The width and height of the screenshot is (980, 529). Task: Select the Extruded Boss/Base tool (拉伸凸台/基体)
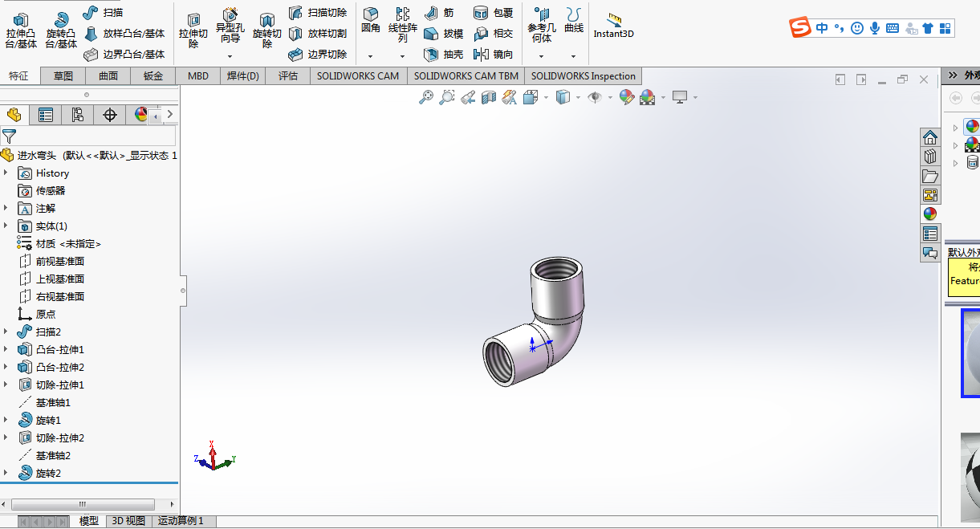[22, 30]
